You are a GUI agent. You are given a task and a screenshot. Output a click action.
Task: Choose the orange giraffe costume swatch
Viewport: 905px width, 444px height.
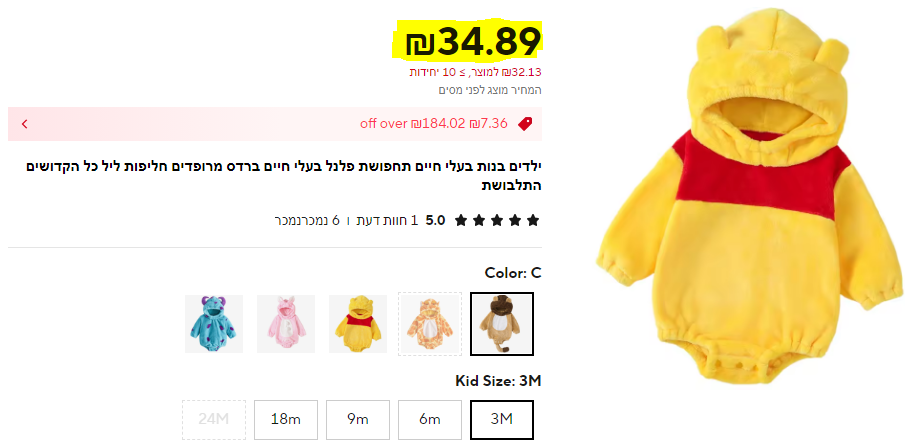point(430,324)
